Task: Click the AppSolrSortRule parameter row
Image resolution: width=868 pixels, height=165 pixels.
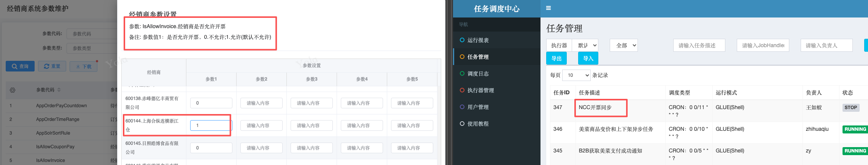Action: tap(61, 133)
